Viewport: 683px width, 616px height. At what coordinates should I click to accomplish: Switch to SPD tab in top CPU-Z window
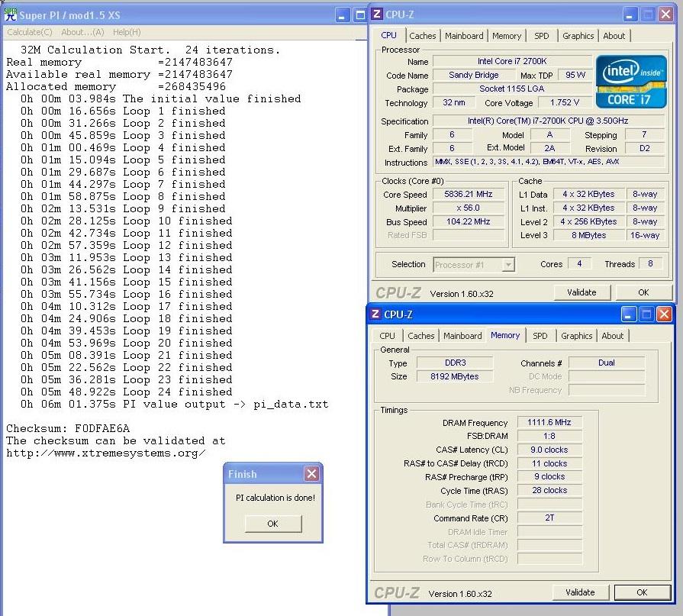coord(541,36)
